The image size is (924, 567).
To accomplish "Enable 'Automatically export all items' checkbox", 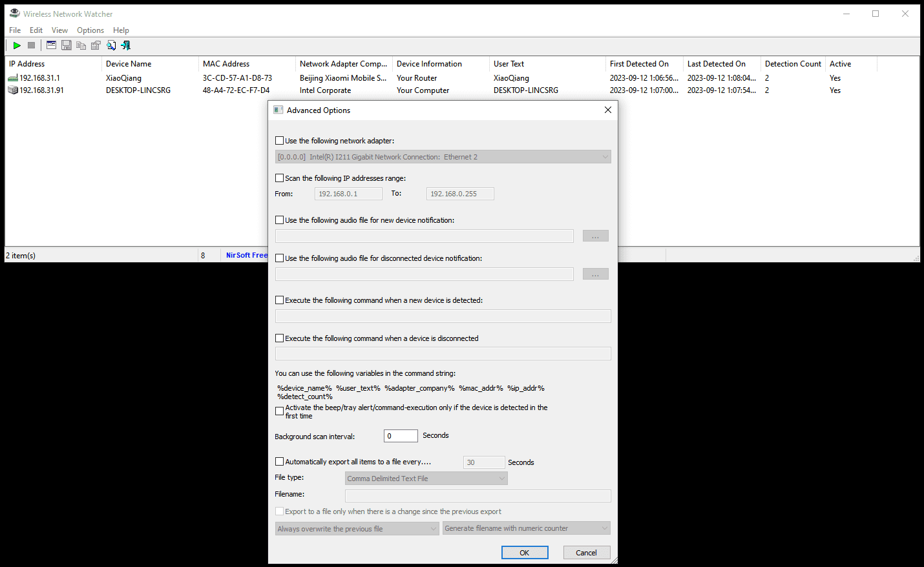I will [x=280, y=461].
